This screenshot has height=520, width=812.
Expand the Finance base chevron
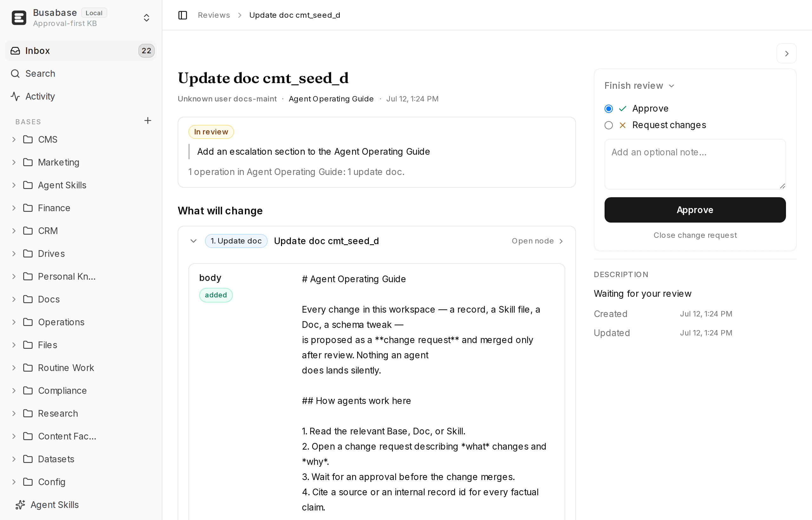[14, 208]
